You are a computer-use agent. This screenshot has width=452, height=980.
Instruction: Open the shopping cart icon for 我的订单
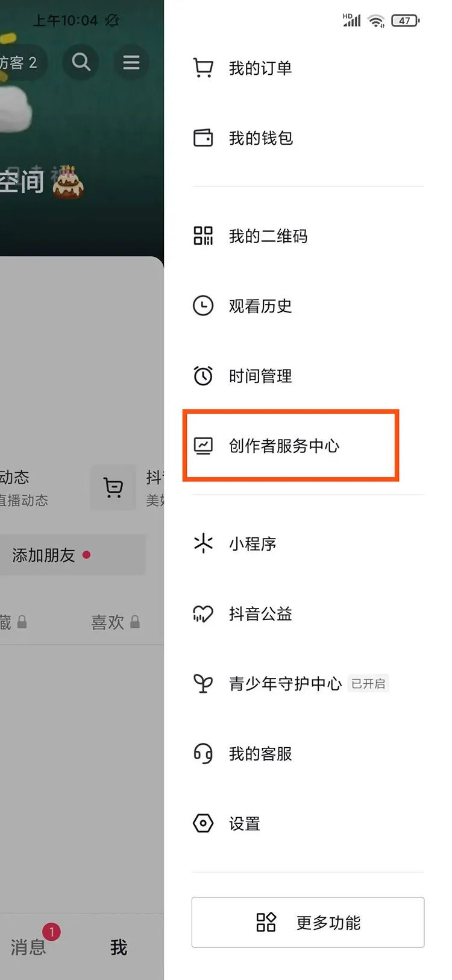[x=203, y=68]
